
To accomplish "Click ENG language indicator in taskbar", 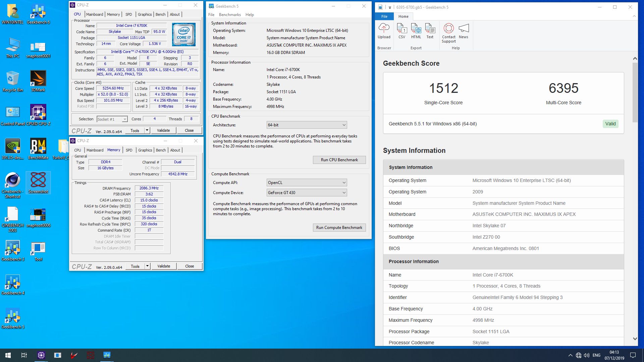I will [596, 355].
